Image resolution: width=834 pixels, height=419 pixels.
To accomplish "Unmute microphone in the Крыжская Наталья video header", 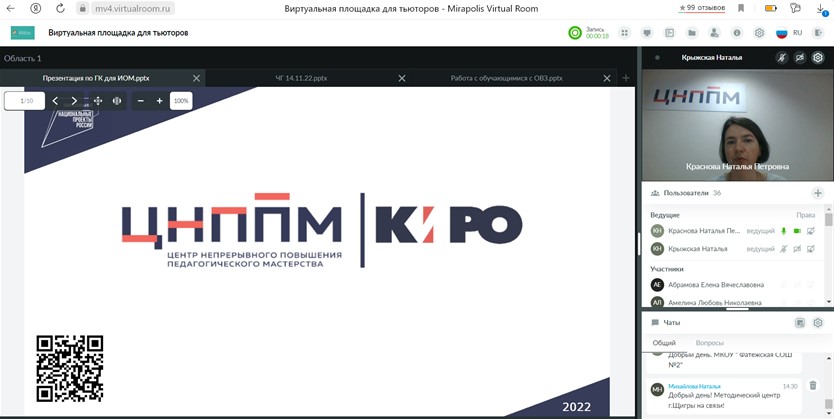I will point(781,57).
